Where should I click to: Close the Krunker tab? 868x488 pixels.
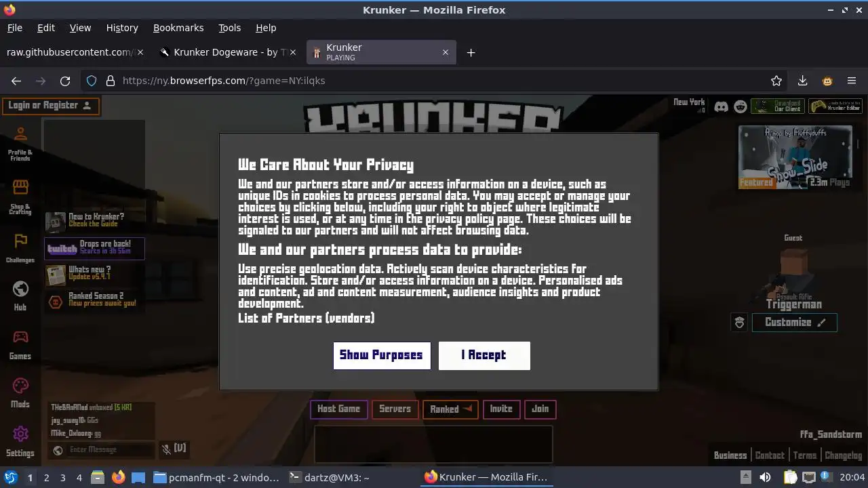(446, 52)
